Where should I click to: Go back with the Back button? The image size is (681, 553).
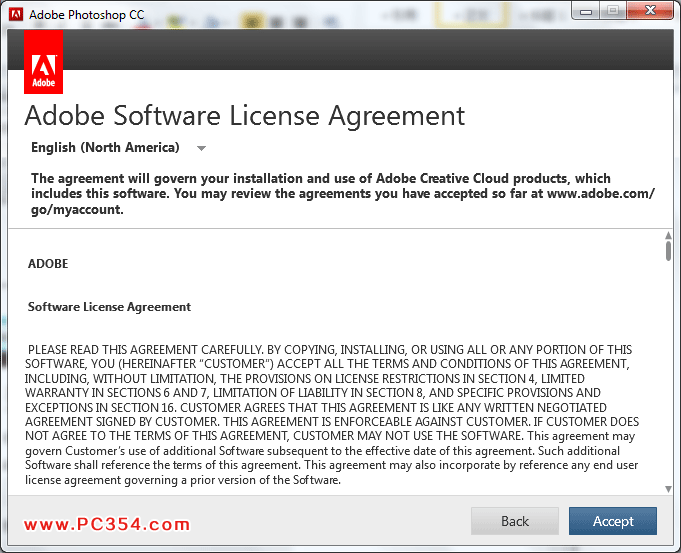point(514,521)
